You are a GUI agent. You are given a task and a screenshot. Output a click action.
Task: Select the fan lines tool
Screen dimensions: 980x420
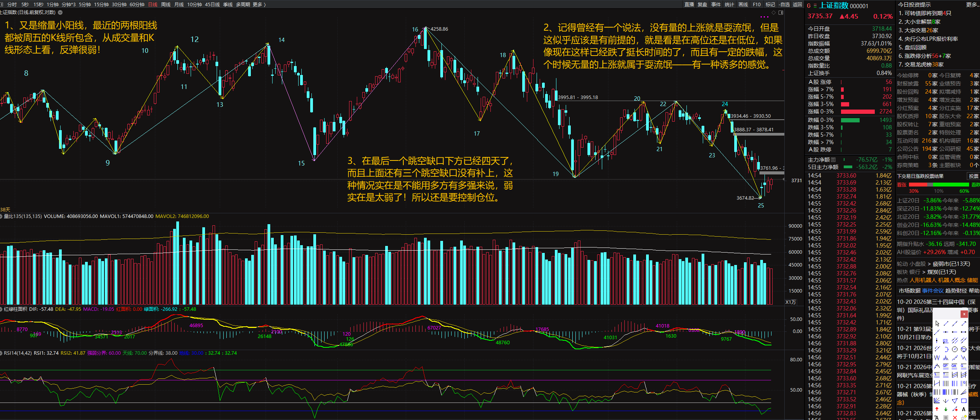coord(937,400)
